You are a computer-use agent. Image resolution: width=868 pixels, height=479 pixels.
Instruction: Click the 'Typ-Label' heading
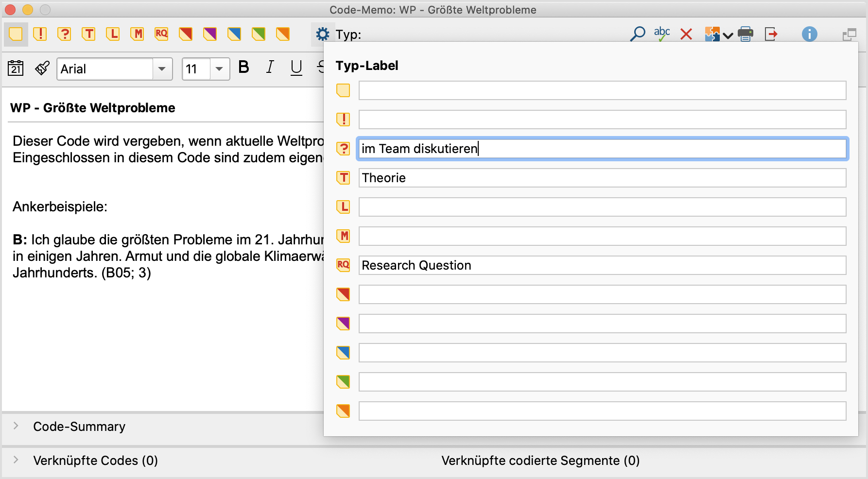click(x=367, y=66)
